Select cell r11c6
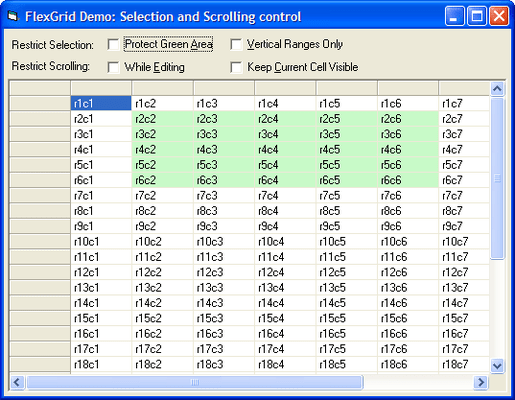This screenshot has width=515, height=400. [408, 257]
